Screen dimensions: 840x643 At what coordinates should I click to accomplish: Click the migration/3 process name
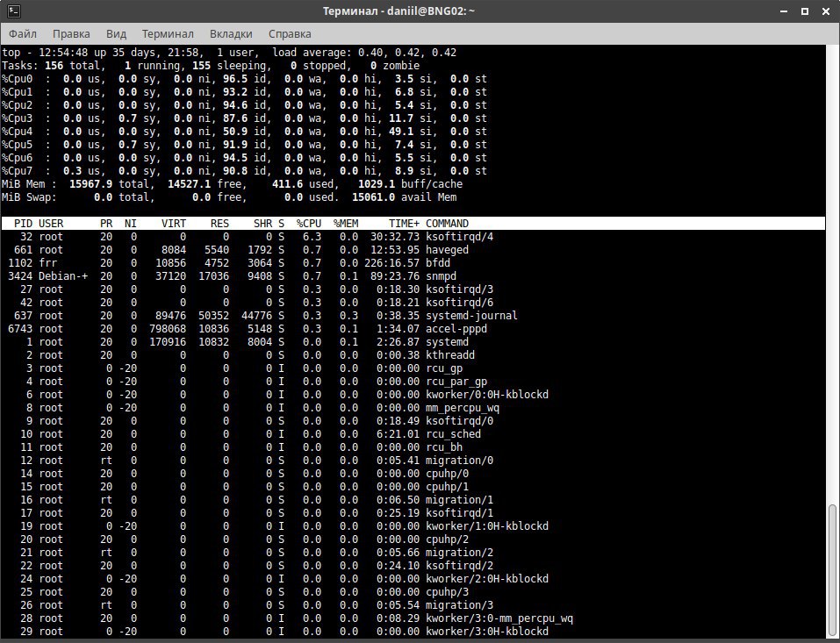coord(459,605)
